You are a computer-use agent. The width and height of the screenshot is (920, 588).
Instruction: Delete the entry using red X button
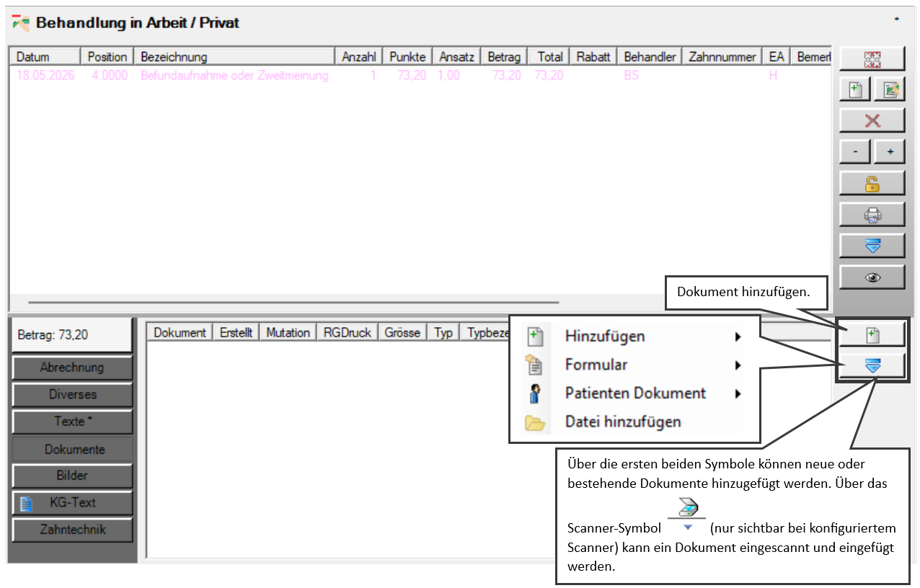pos(872,121)
